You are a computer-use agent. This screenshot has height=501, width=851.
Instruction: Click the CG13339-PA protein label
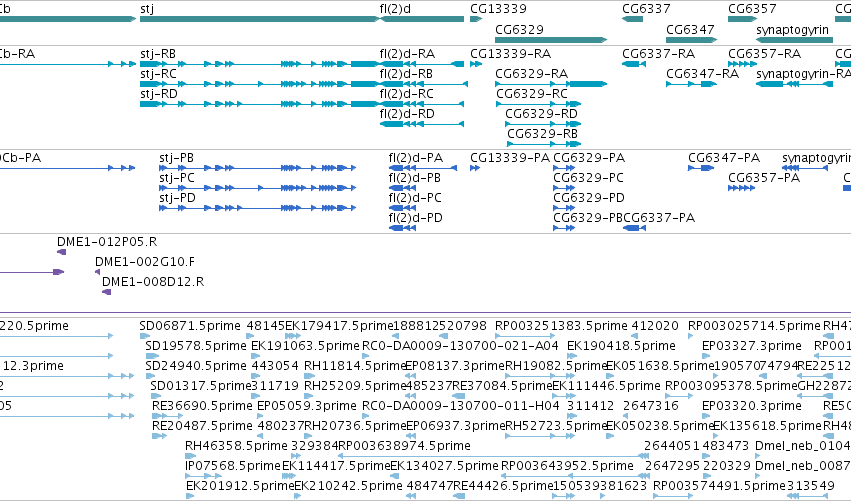coord(510,158)
